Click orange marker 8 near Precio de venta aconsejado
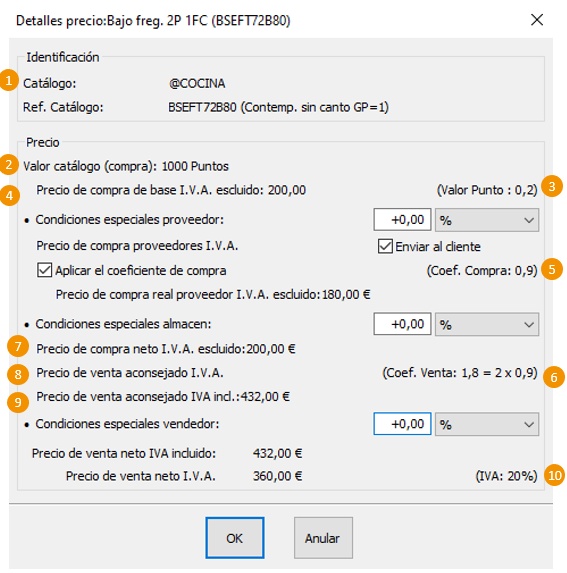567x573 pixels. tap(18, 374)
